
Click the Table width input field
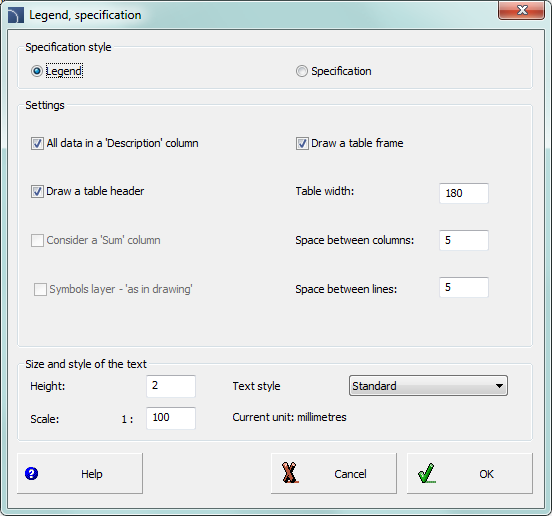point(464,193)
